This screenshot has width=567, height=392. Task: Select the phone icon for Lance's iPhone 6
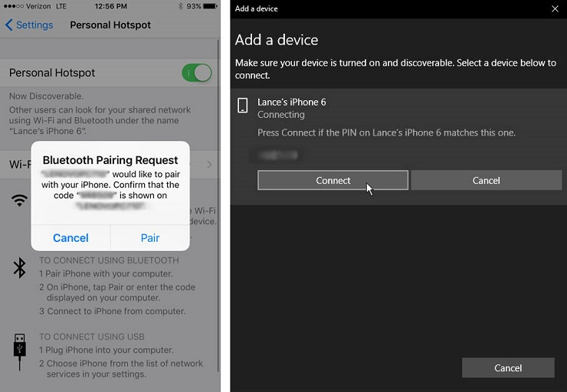(243, 105)
